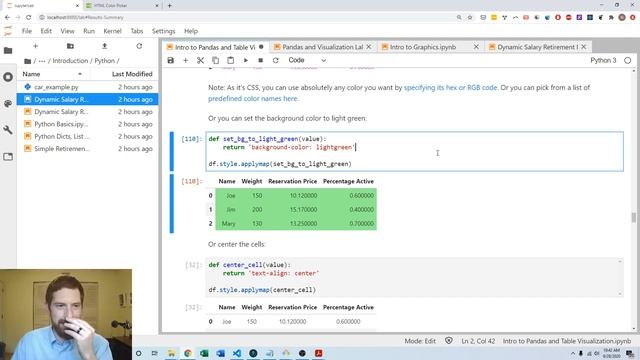Click Chrome back navigation arrow
The width and height of the screenshot is (640, 360).
coord(7,18)
